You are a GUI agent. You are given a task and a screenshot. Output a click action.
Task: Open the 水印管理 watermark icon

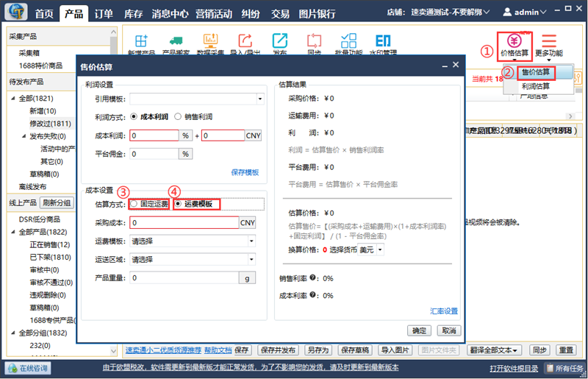pos(383,40)
